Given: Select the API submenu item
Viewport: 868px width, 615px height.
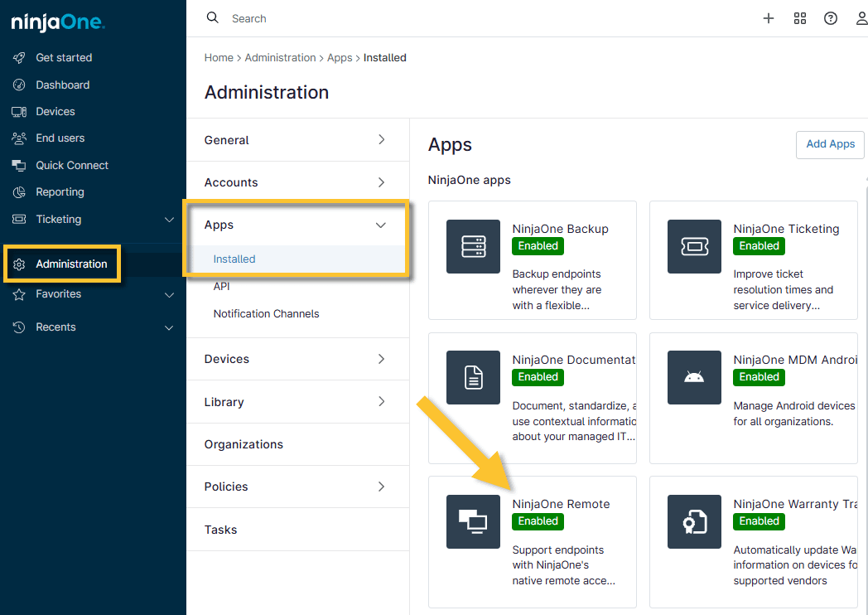Looking at the screenshot, I should click(222, 286).
